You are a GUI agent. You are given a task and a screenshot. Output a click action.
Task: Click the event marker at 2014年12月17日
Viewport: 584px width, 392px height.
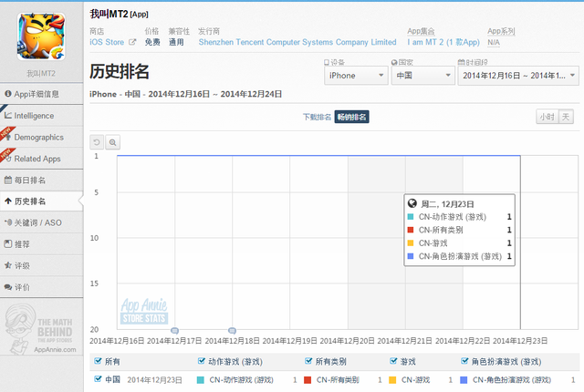pyautogui.click(x=174, y=330)
